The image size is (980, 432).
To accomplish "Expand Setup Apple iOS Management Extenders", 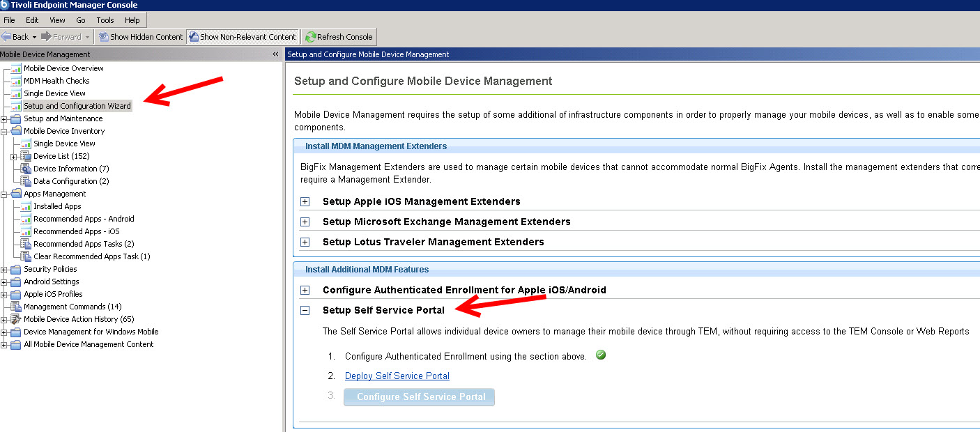I will point(305,201).
